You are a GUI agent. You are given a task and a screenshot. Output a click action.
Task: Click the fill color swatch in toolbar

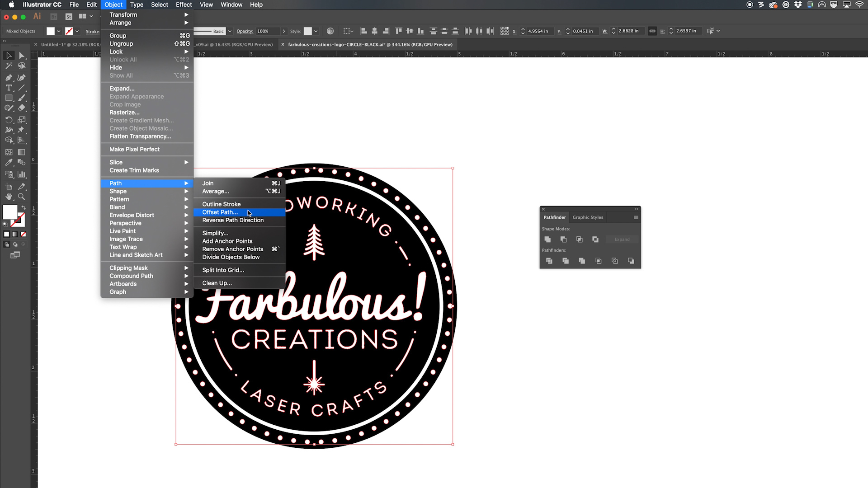10,212
